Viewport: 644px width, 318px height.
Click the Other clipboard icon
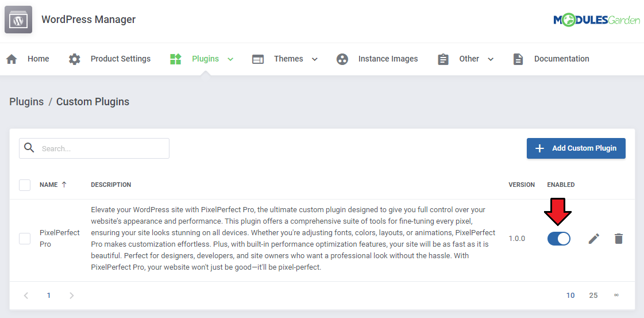coord(443,59)
